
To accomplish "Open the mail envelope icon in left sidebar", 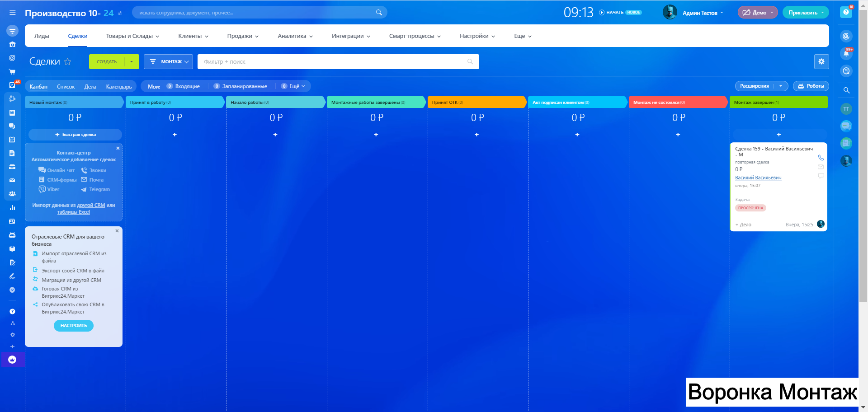I will click(x=12, y=180).
